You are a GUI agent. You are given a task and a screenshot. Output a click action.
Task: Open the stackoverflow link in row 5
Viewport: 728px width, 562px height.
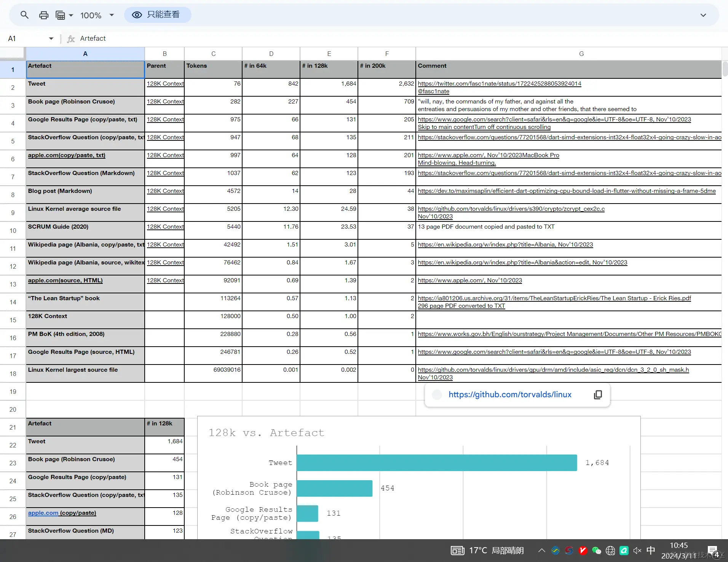click(569, 137)
